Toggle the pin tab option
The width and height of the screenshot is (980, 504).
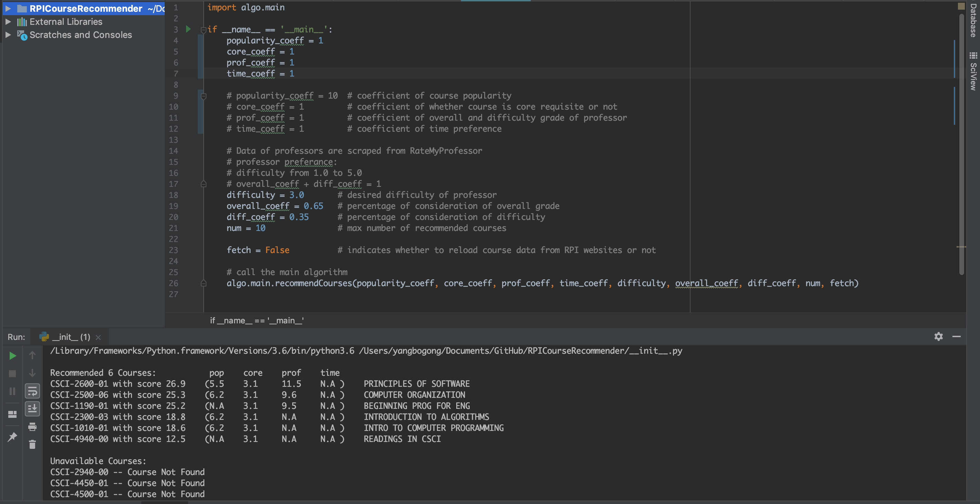coord(12,437)
